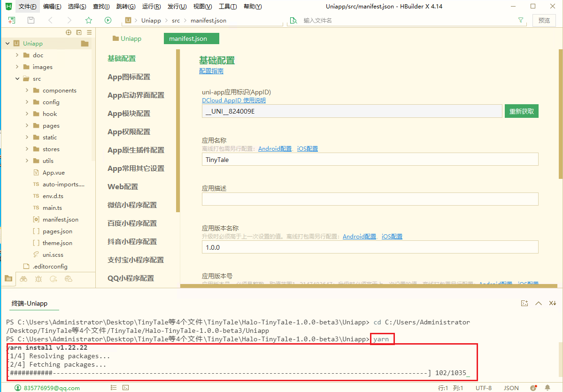Click the JSON language label in status bar
Screen dimensions: 563x392
tap(511, 388)
